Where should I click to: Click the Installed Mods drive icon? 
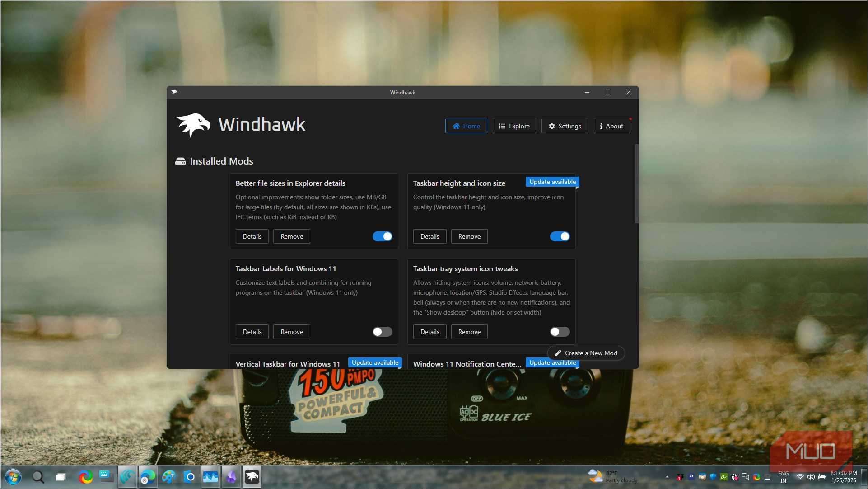coord(180,161)
